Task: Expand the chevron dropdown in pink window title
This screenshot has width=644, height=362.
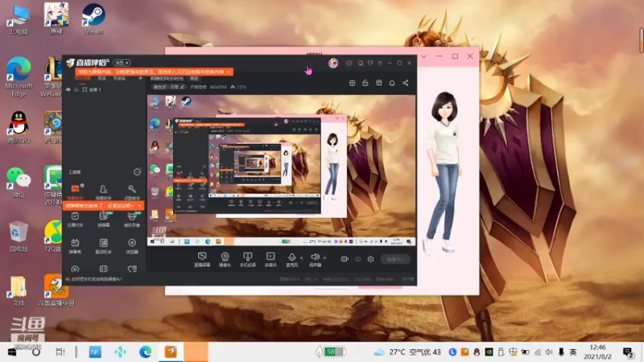Action: (x=423, y=56)
